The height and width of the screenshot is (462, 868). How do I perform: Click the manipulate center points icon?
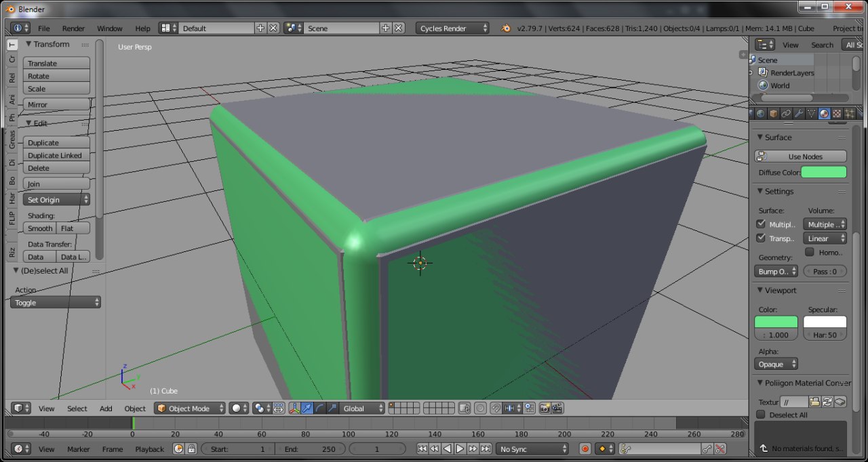[x=279, y=408]
